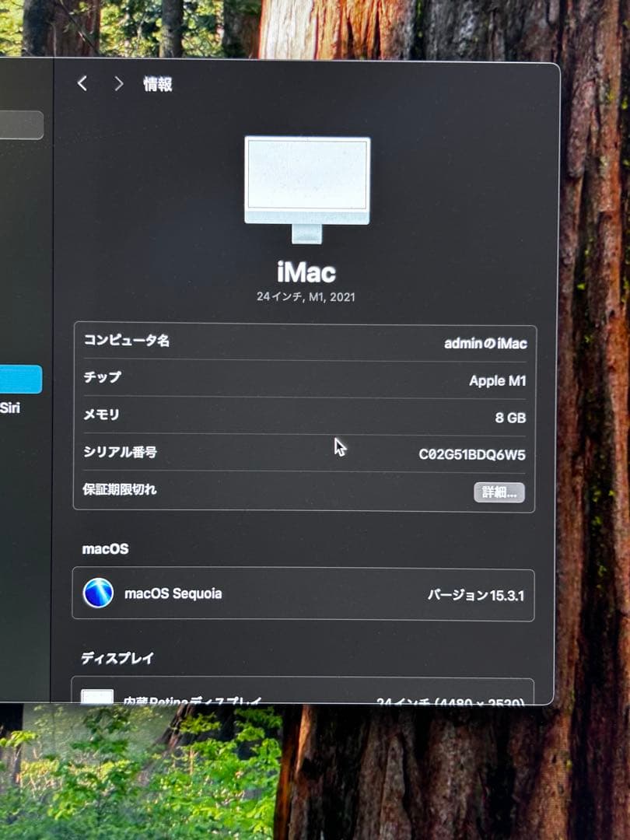Image resolution: width=630 pixels, height=840 pixels.
Task: Open warranty details via the 詳細 button
Action: point(499,492)
